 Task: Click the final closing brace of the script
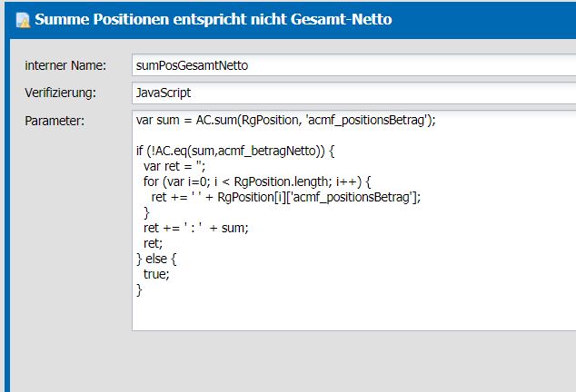(139, 290)
